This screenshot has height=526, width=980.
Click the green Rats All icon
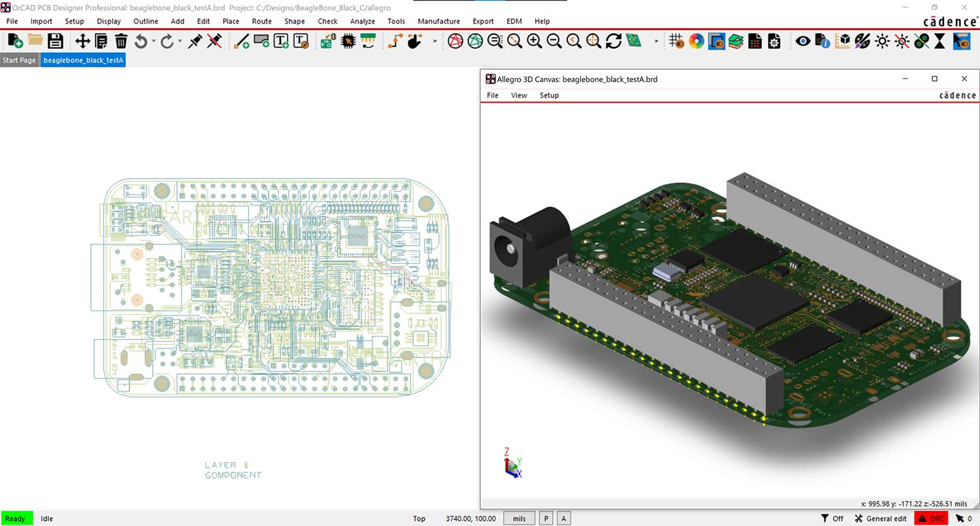(475, 41)
